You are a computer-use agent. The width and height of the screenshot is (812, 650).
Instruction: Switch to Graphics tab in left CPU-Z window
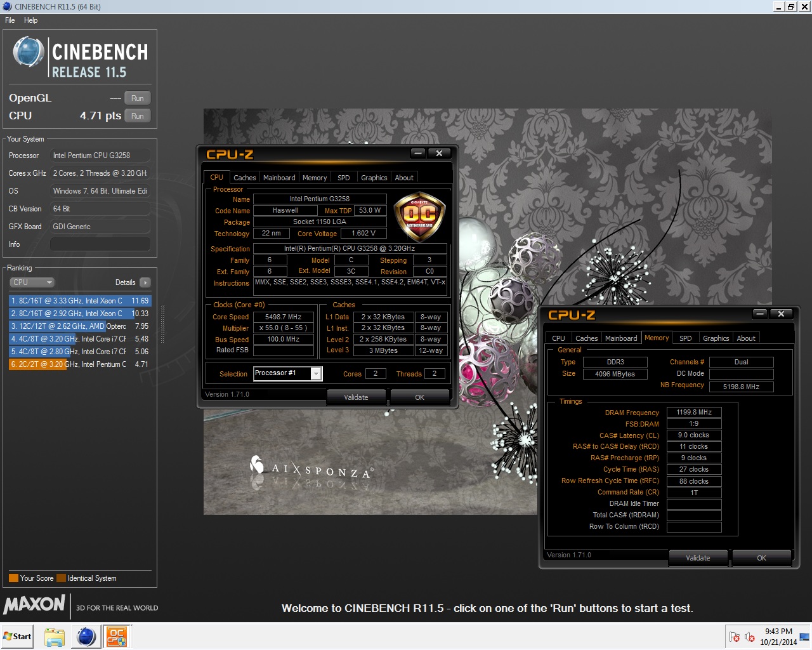pyautogui.click(x=374, y=178)
